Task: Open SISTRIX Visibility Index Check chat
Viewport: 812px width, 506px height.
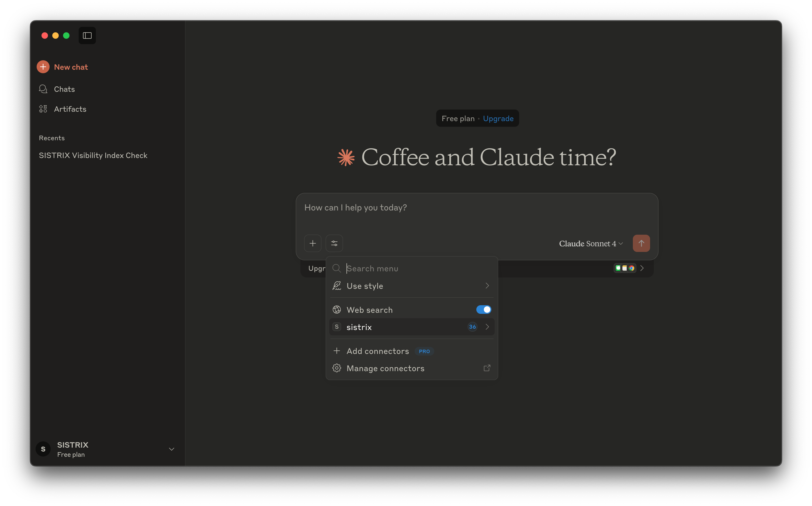Action: coord(93,155)
